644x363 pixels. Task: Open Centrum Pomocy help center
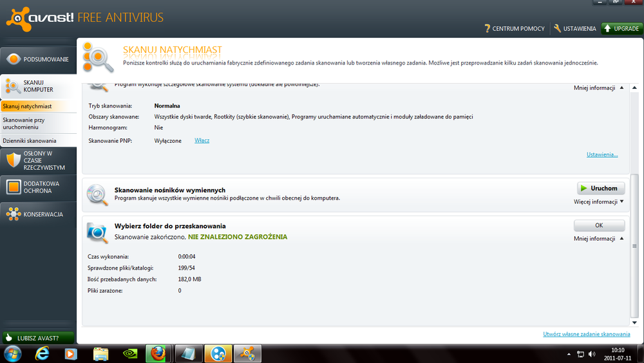tap(515, 28)
